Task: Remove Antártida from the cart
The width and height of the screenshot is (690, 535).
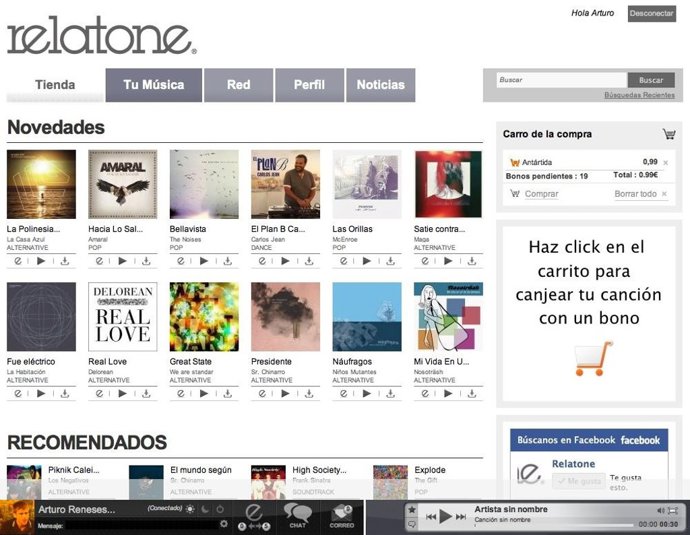Action: pyautogui.click(x=666, y=162)
